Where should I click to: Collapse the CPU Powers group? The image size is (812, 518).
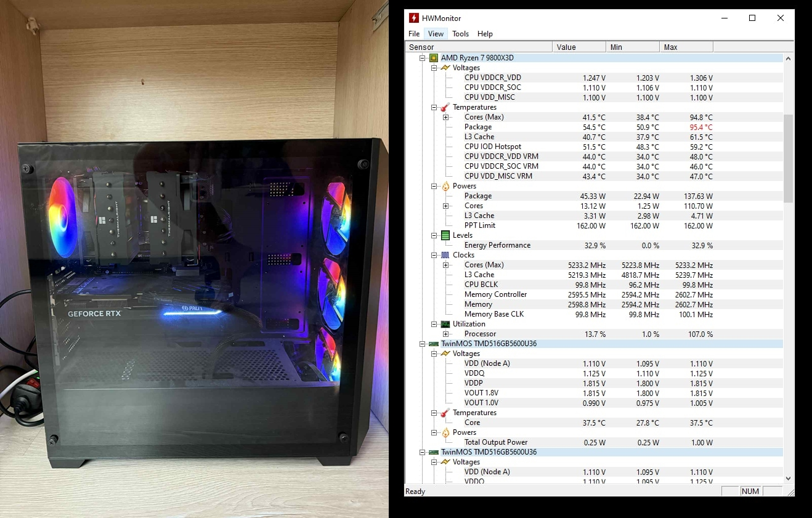pos(434,186)
